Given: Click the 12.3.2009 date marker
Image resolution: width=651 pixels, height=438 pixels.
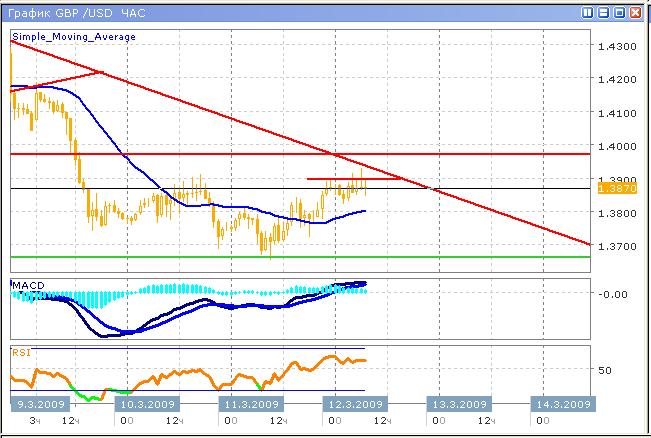Looking at the screenshot, I should 356,403.
